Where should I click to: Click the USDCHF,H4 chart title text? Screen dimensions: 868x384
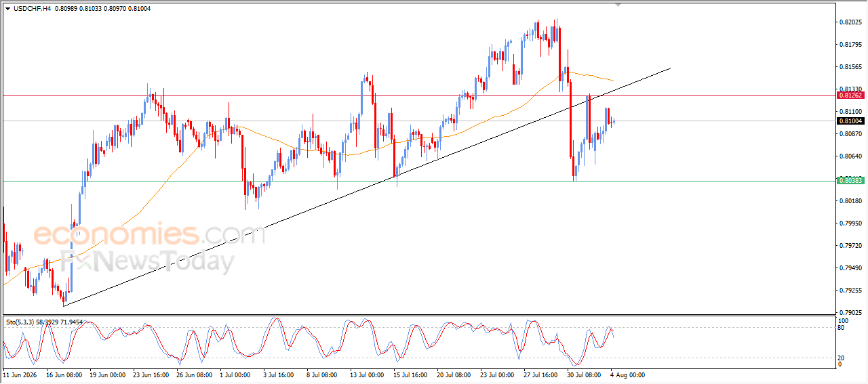click(32, 8)
